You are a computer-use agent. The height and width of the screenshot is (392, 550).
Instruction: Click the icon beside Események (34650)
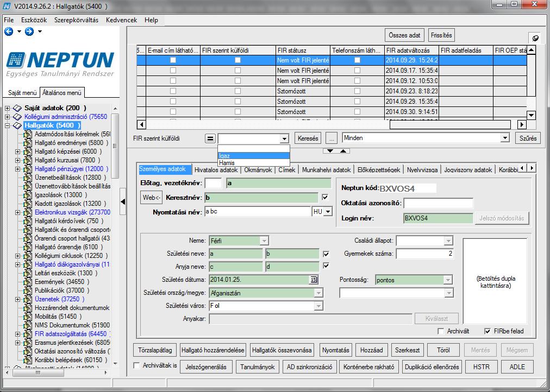pos(28,282)
